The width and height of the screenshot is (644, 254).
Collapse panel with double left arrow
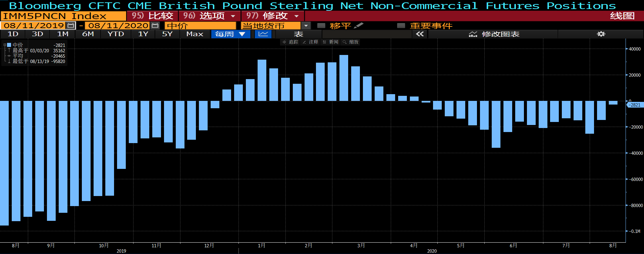point(420,34)
